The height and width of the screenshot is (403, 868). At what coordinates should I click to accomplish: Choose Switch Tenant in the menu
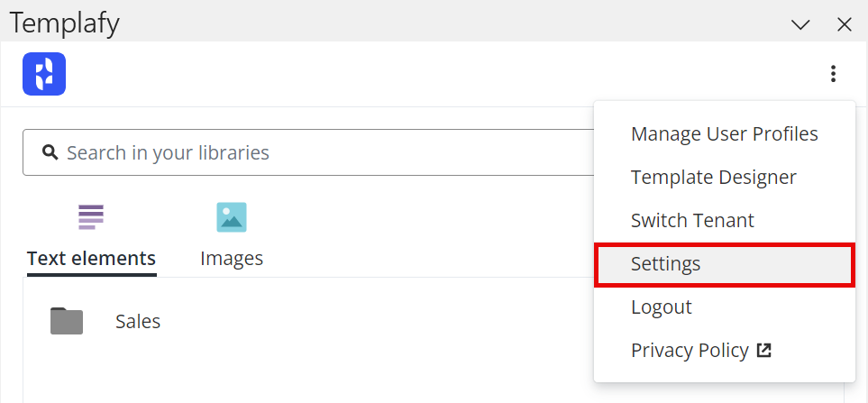point(692,221)
